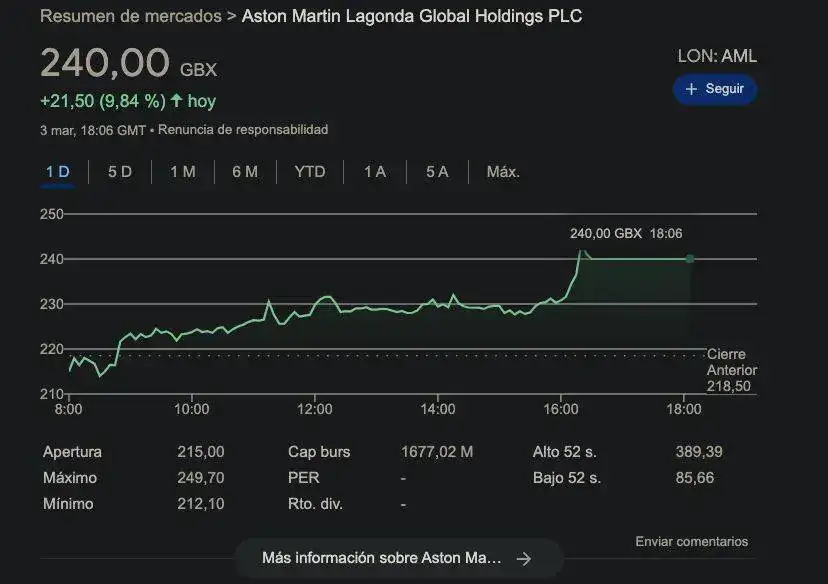Click the Rto. div. label

click(x=315, y=504)
